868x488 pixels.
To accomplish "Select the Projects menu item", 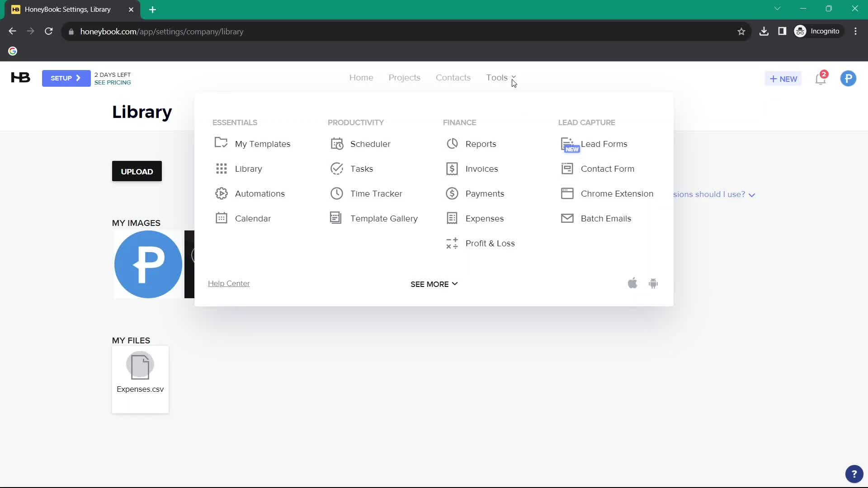I will [x=404, y=77].
